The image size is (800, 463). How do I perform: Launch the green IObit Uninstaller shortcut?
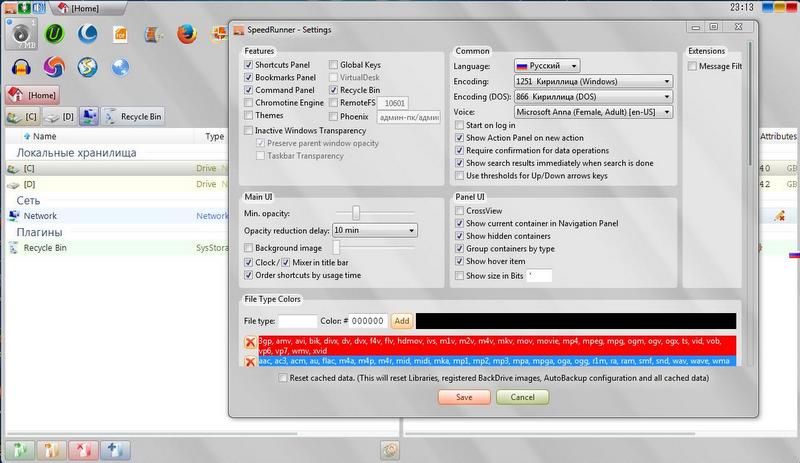coord(54,34)
